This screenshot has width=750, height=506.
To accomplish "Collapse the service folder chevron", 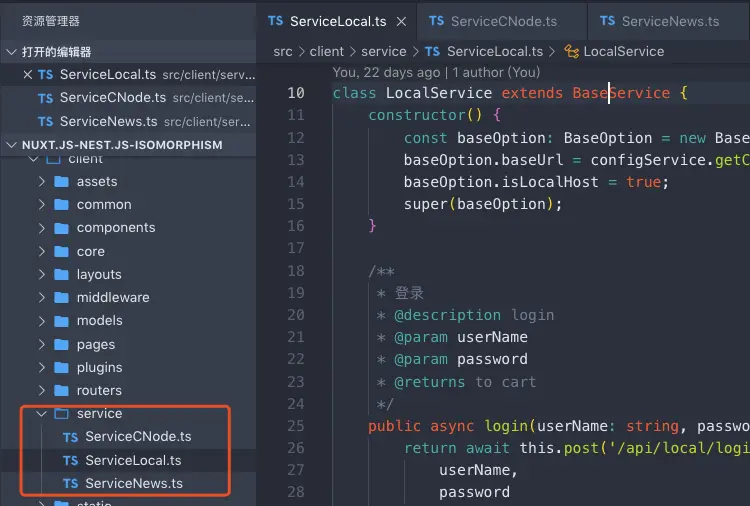I will [x=42, y=414].
